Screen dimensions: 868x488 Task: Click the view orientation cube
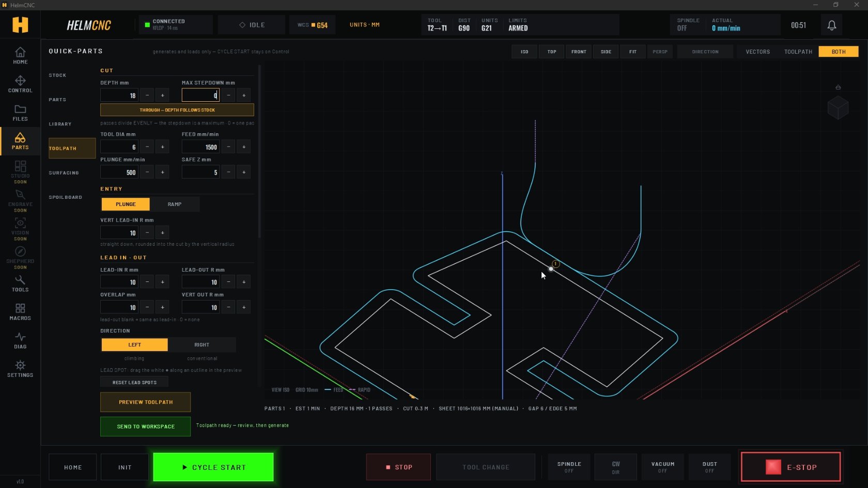pos(838,108)
